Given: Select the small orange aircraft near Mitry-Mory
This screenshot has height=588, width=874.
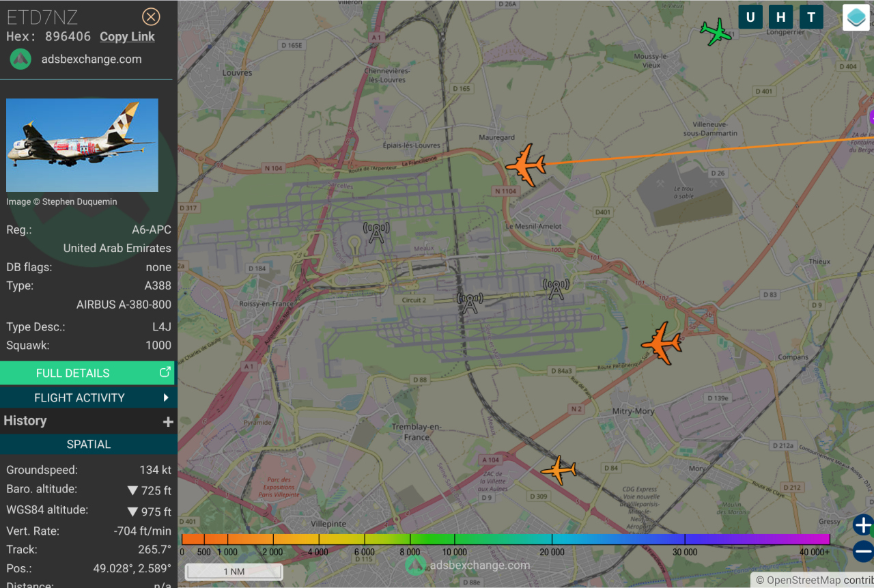Looking at the screenshot, I should [x=559, y=470].
